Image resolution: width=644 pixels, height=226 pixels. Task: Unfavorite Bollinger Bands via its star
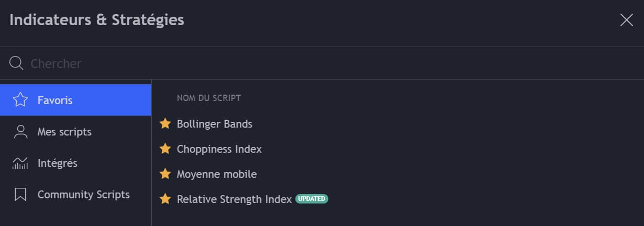[x=165, y=124]
